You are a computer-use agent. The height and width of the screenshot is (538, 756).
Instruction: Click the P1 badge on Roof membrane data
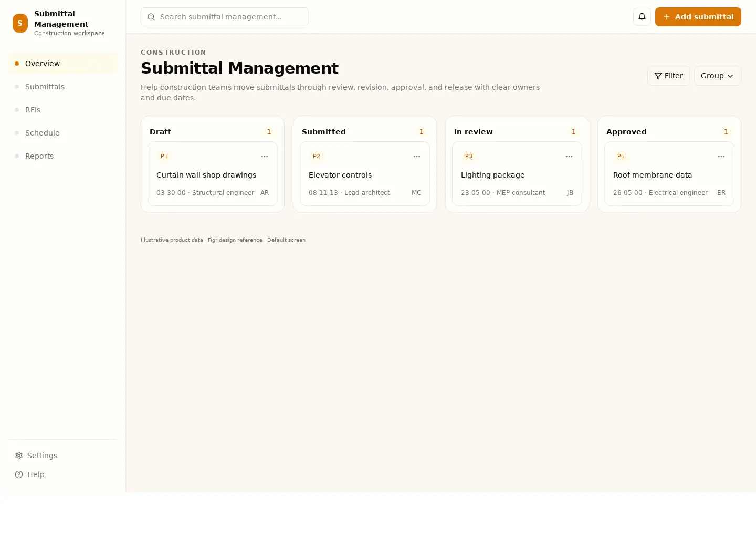621,156
